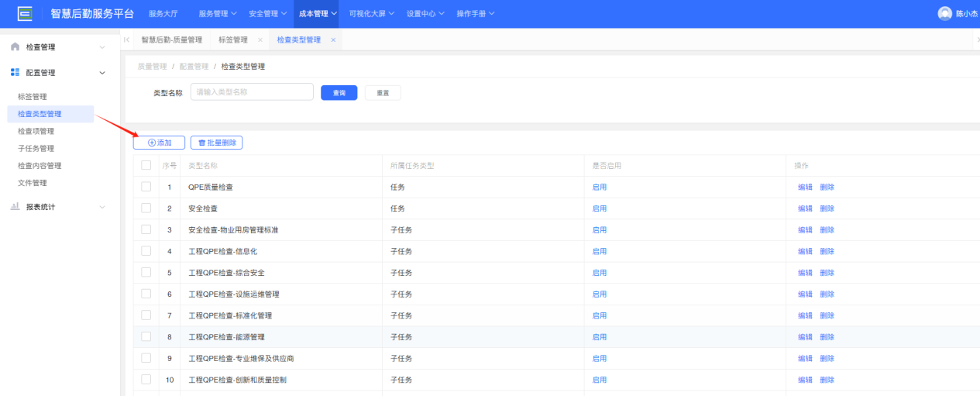Check the box for 工程QPE检查-专业维保及供应商
This screenshot has width=980, height=396.
point(146,358)
